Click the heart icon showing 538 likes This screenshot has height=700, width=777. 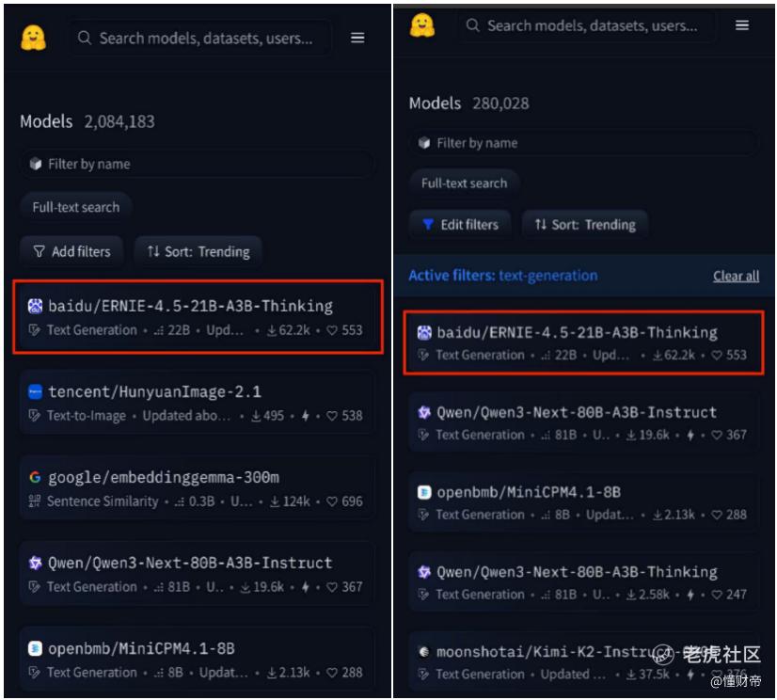pyautogui.click(x=331, y=416)
